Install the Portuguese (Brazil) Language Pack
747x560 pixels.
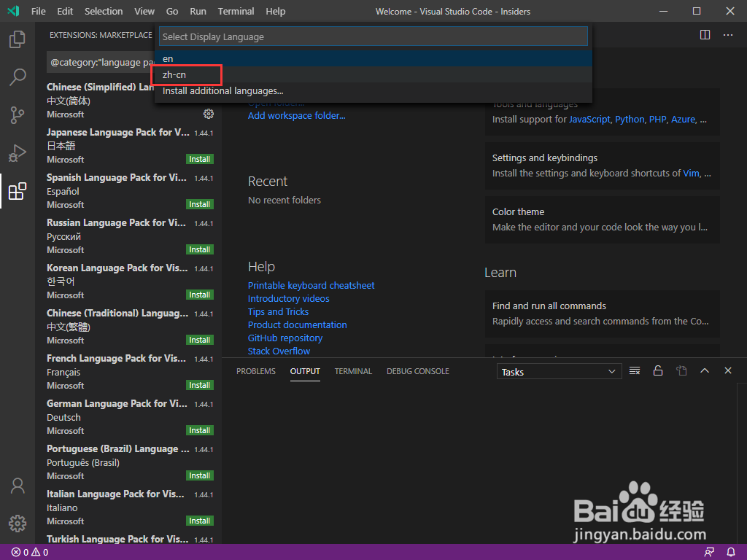pyautogui.click(x=200, y=475)
